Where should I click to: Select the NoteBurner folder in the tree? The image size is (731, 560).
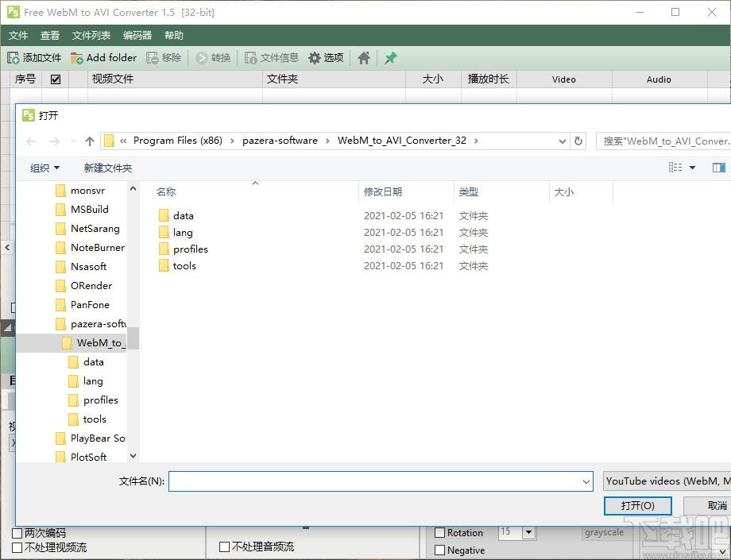coord(98,248)
